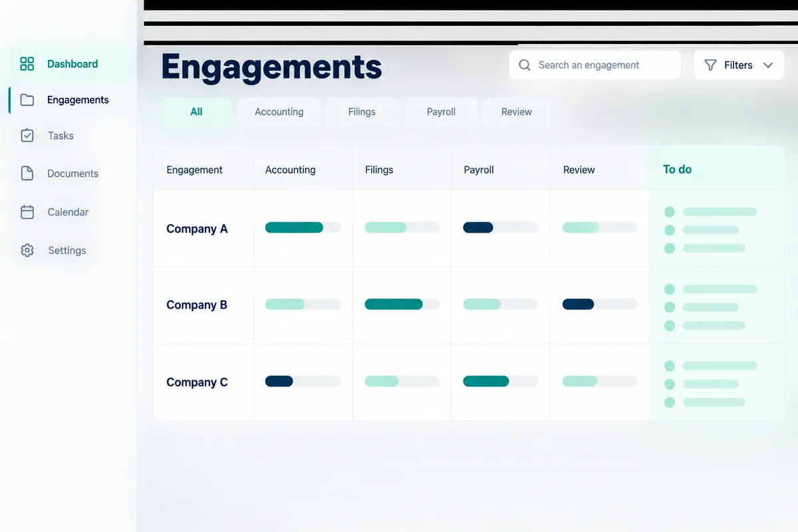Click Company B Filings progress bar
Viewport: 798px width, 532px height.
402,304
